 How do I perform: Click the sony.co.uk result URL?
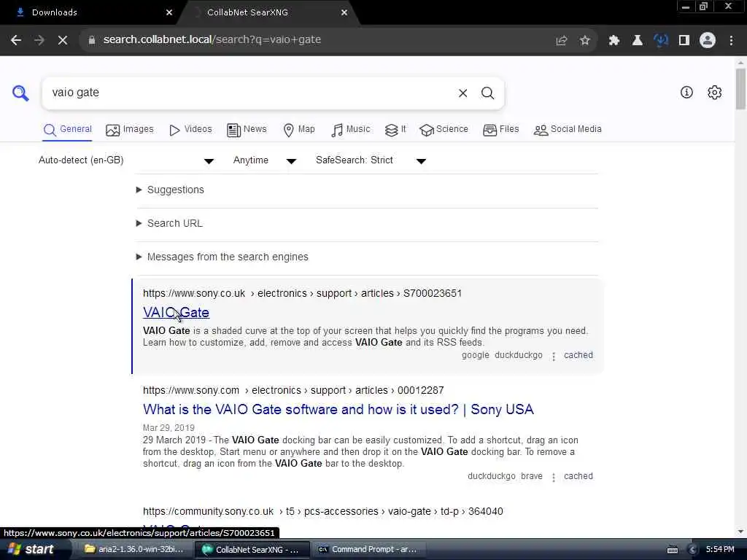[x=302, y=294]
